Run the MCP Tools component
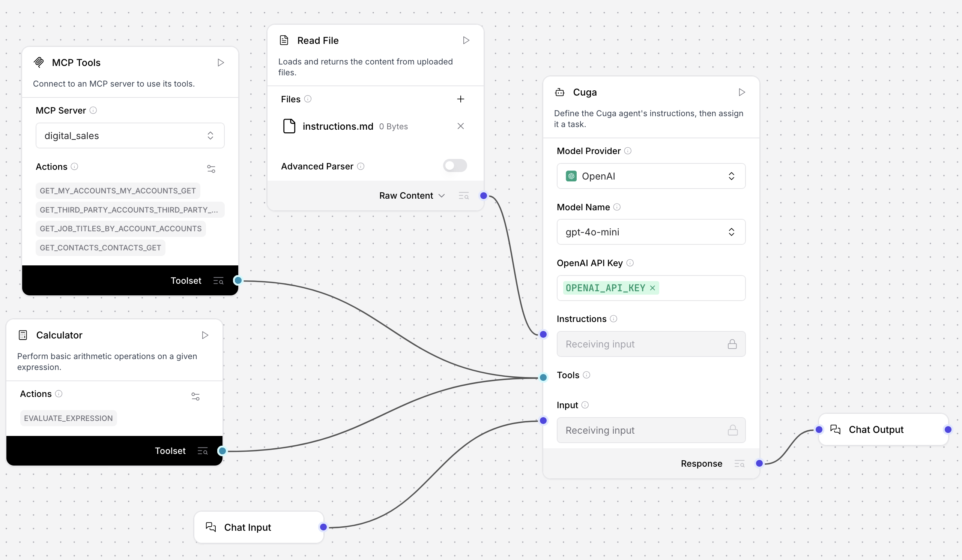This screenshot has width=962, height=560. click(221, 62)
